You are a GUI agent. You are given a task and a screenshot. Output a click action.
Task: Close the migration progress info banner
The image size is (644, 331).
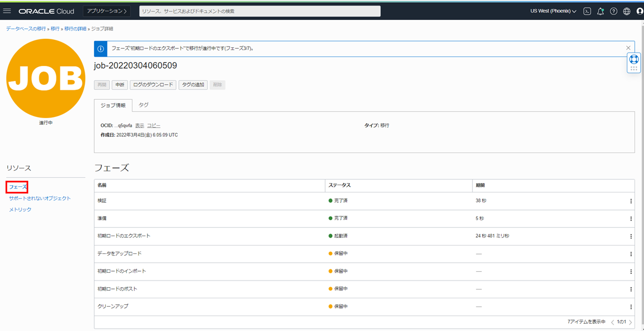coord(628,48)
